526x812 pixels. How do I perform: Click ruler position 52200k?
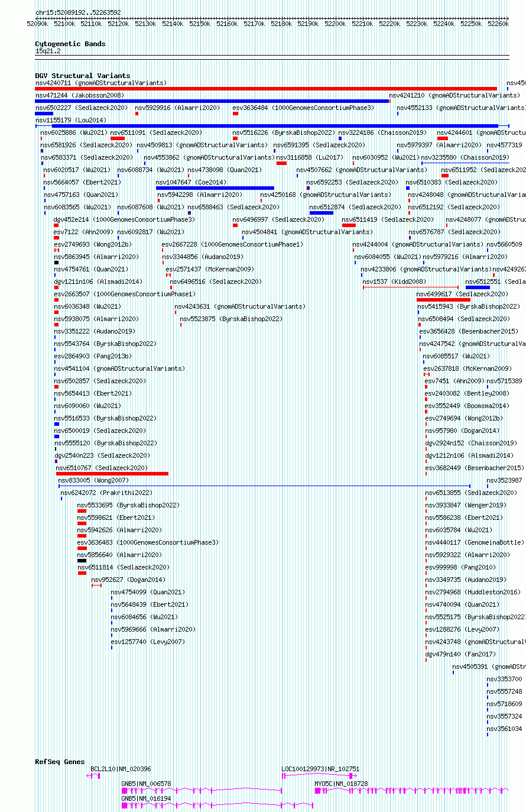335,24
